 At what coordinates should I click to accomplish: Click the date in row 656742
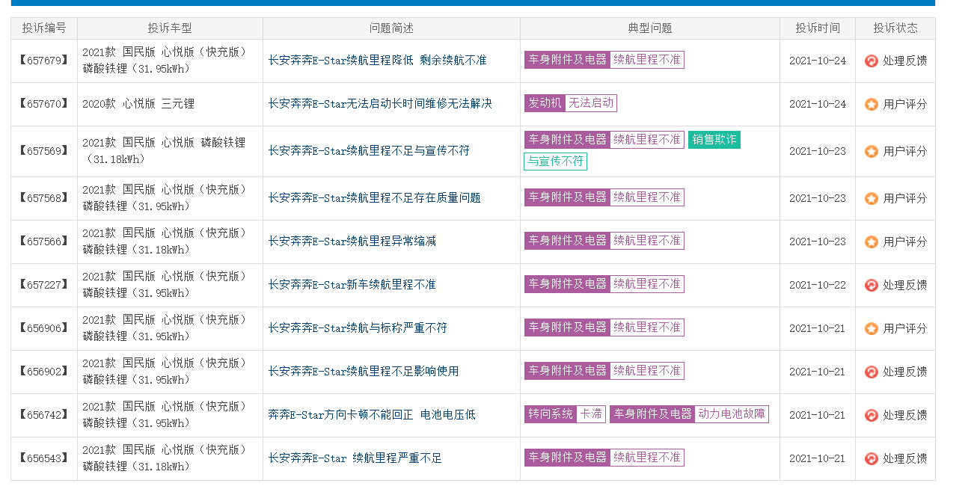(818, 415)
